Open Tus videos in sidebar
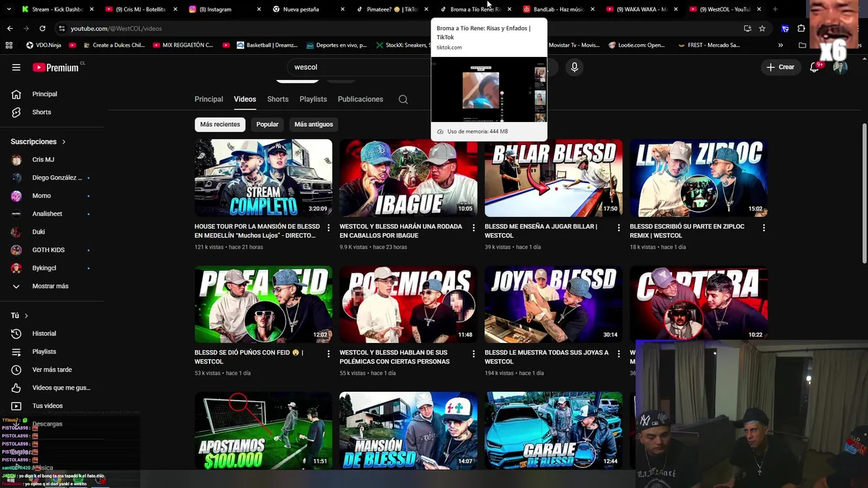Screen dimensions: 868x488 click(x=47, y=406)
